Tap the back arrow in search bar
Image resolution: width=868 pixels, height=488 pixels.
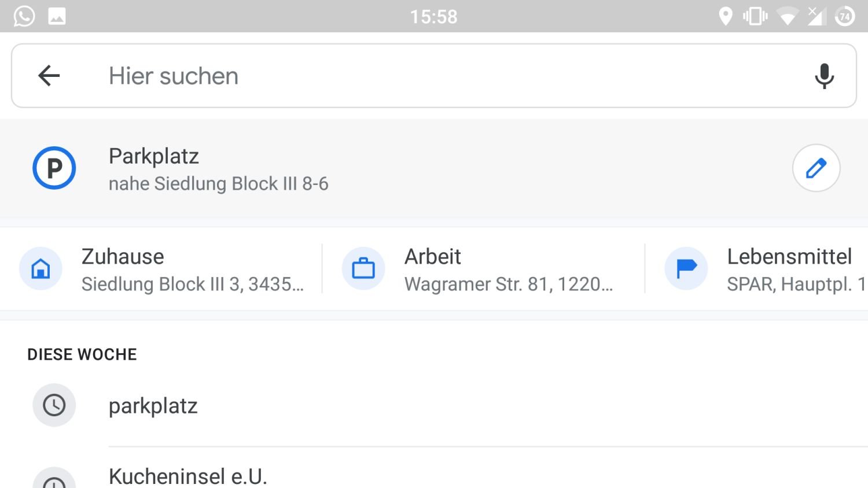(49, 76)
